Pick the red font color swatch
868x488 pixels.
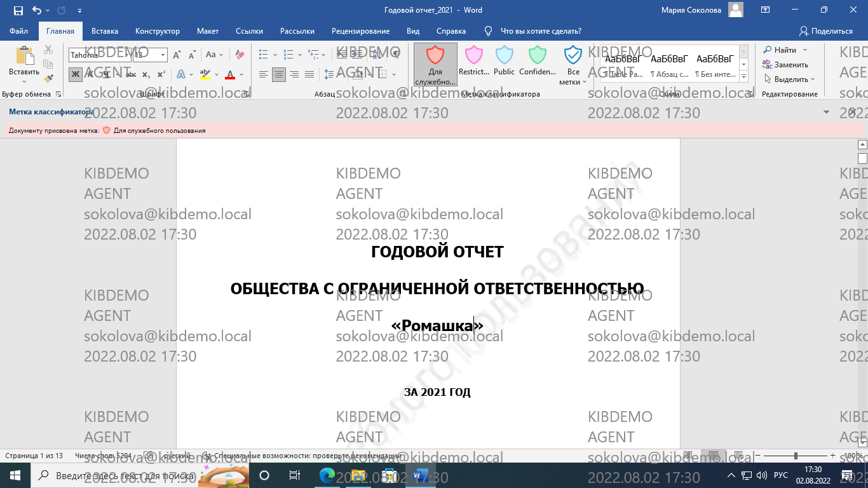231,74
